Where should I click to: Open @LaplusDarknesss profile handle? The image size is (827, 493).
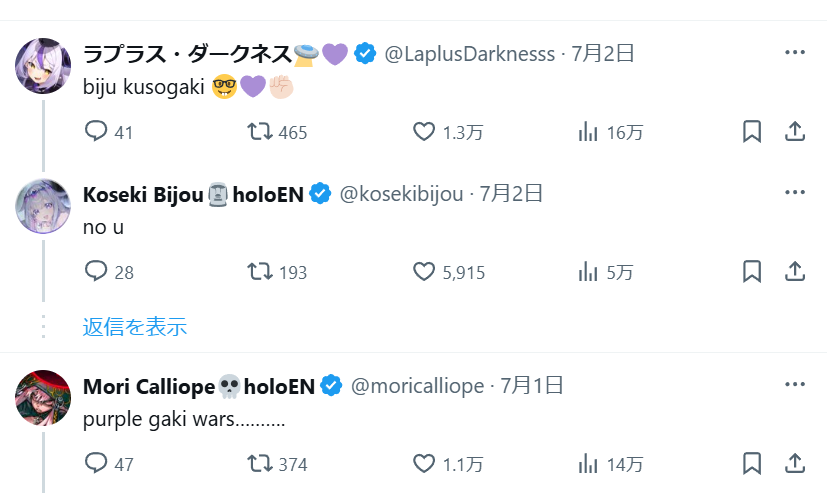(470, 54)
